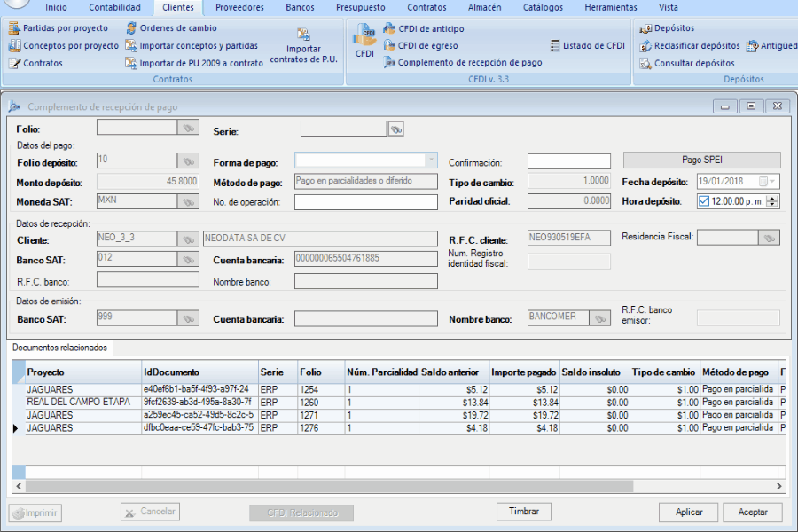Open Listado de CFDI icon

point(555,45)
